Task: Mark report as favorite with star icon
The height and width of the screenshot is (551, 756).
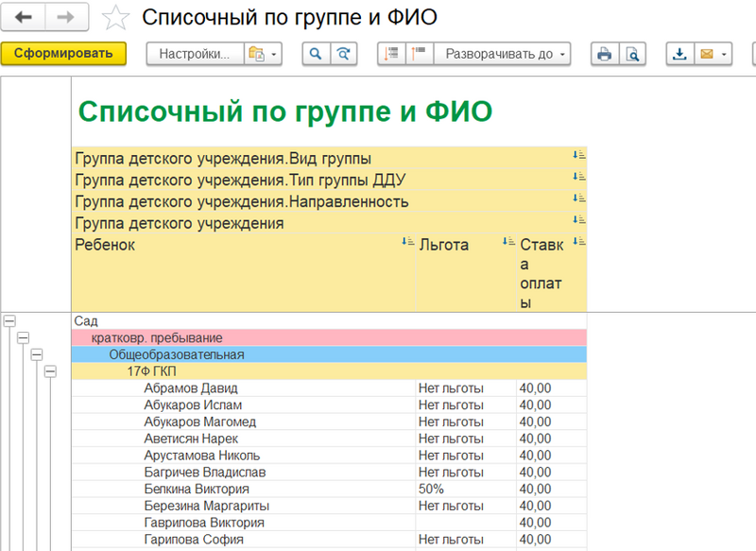Action: point(115,16)
